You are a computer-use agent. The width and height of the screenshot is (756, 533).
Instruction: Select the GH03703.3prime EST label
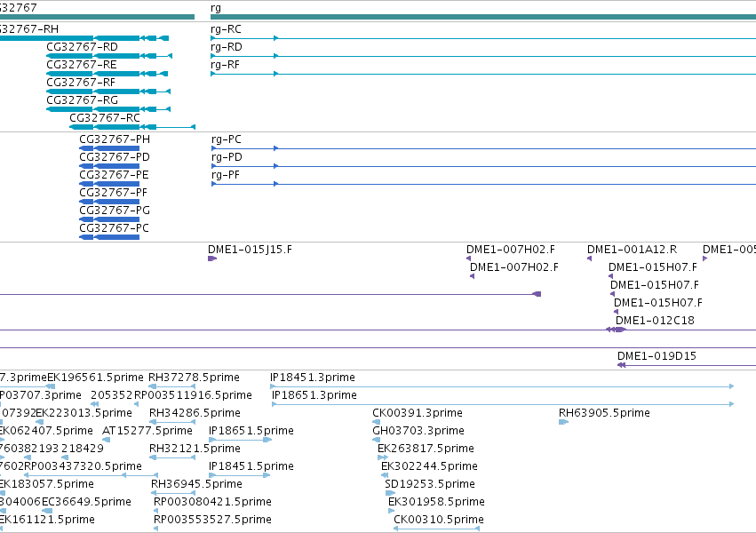pyautogui.click(x=418, y=431)
